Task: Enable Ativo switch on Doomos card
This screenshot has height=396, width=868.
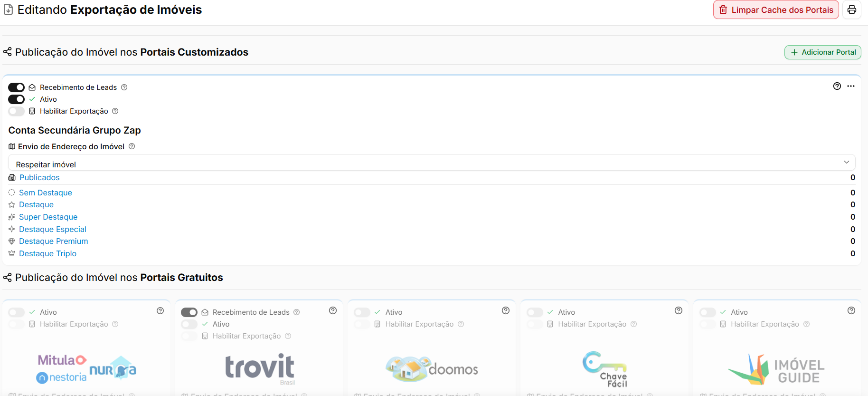Action: (362, 312)
